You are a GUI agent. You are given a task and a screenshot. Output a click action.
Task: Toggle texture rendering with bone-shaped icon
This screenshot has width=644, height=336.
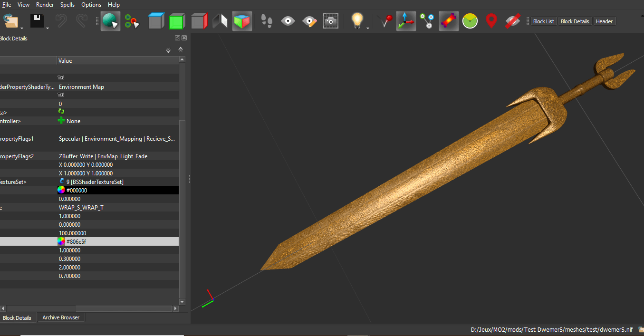[x=449, y=21]
